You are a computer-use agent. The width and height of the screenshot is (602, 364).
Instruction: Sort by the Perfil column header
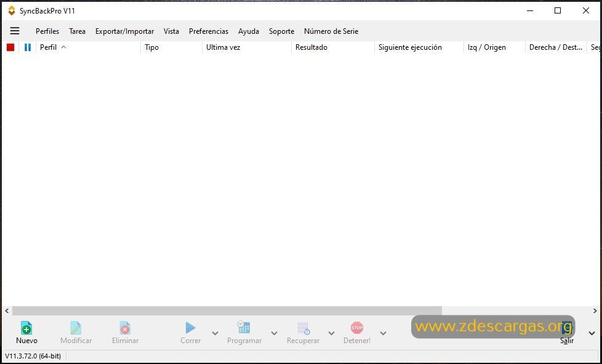[x=88, y=47]
